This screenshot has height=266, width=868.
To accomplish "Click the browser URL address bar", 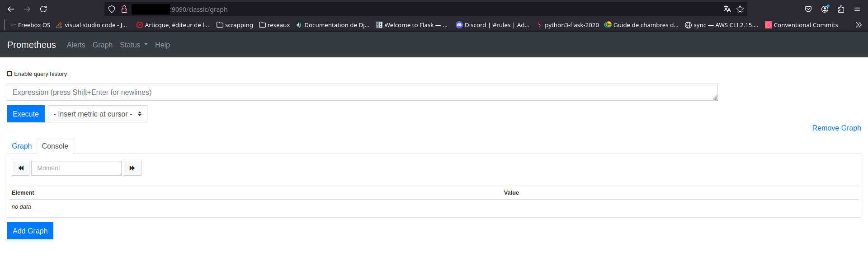I will [x=425, y=9].
